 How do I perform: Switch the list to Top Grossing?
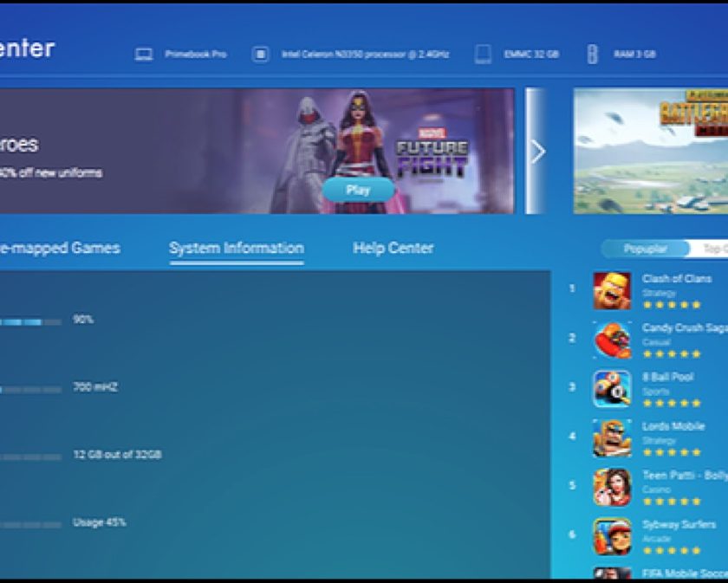pyautogui.click(x=712, y=249)
